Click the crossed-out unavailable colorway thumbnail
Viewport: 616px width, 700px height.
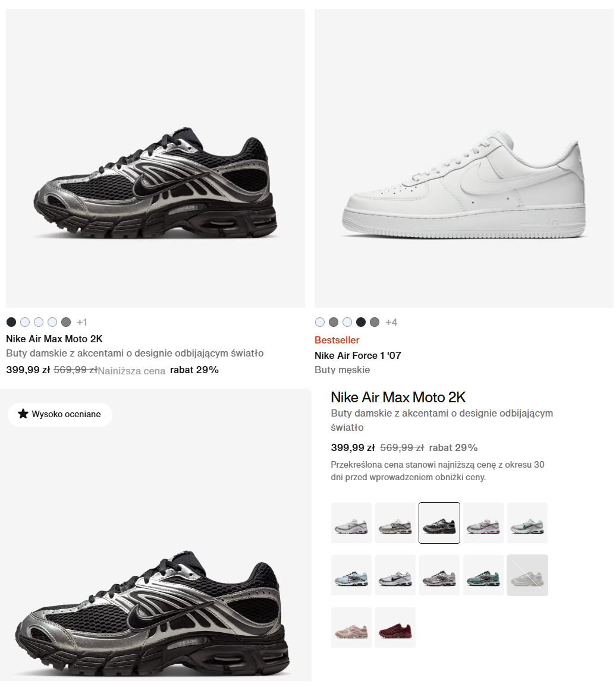point(527,575)
